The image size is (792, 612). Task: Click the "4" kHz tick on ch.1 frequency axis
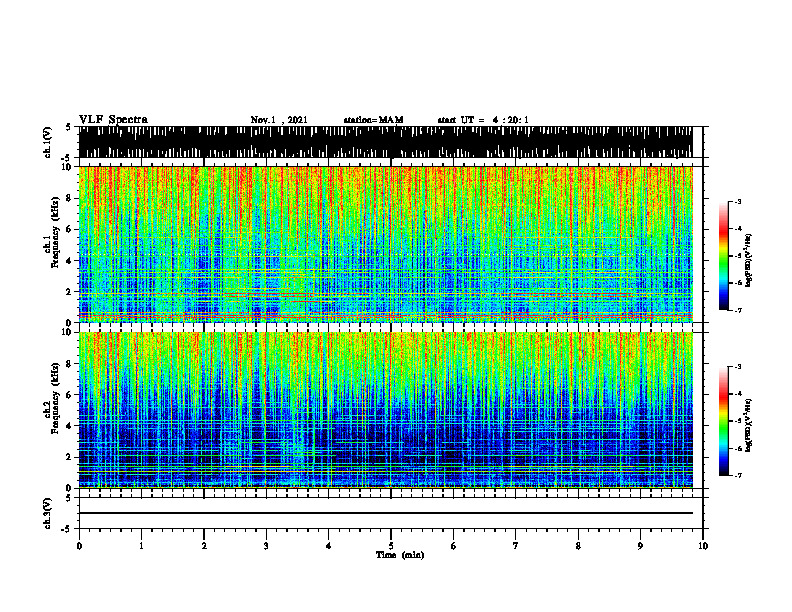[69, 261]
